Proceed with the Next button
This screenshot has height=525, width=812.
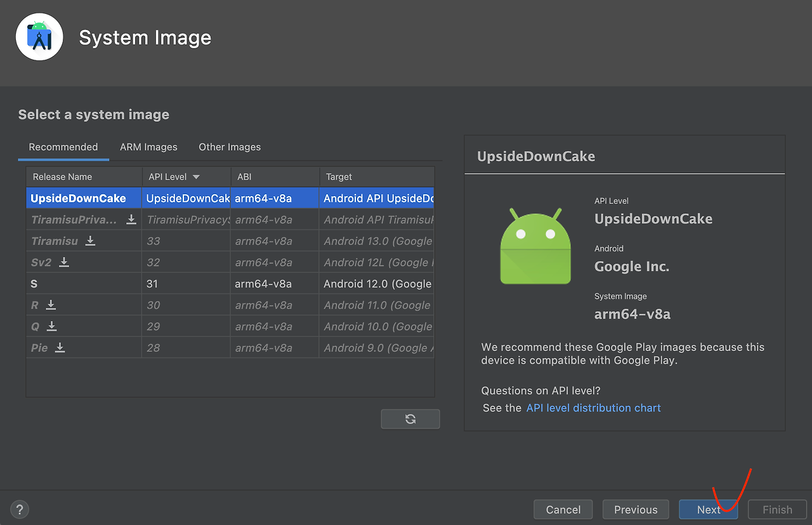click(709, 509)
